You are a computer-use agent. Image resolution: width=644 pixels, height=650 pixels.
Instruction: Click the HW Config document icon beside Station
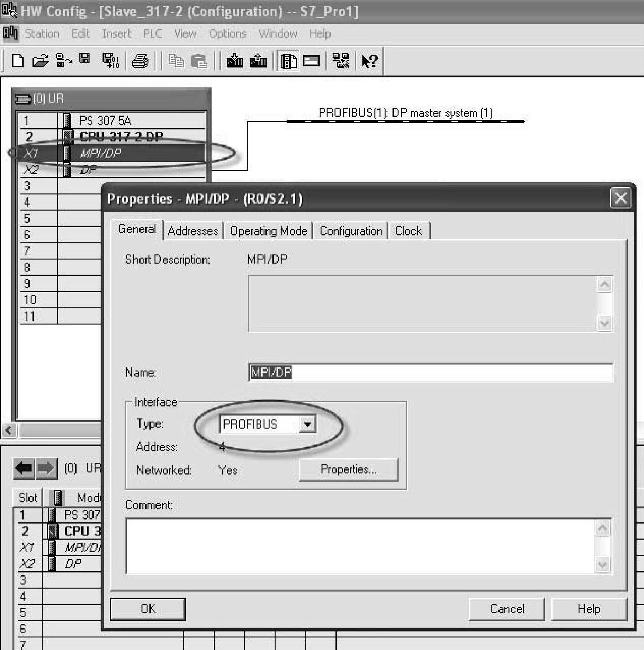pyautogui.click(x=10, y=33)
